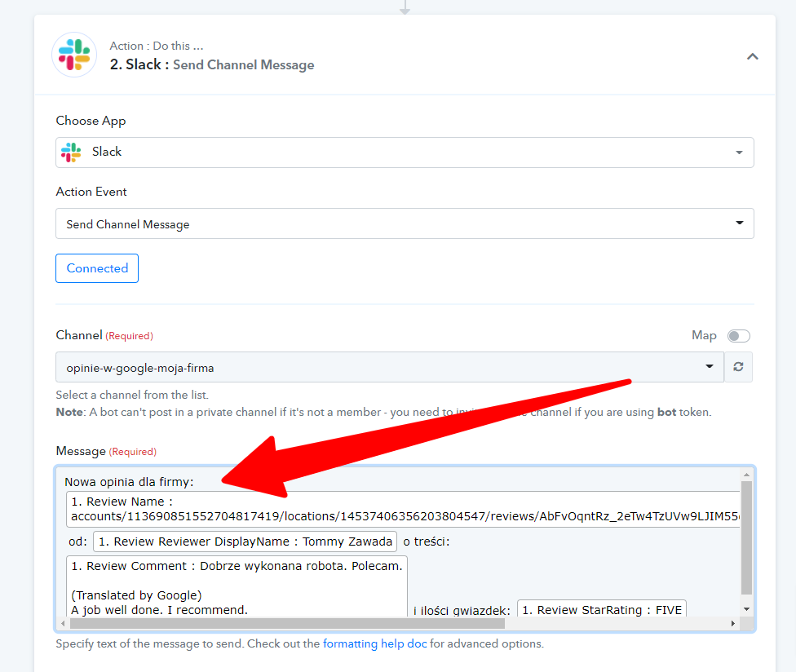Click the Channel (Required) field label

tap(104, 335)
